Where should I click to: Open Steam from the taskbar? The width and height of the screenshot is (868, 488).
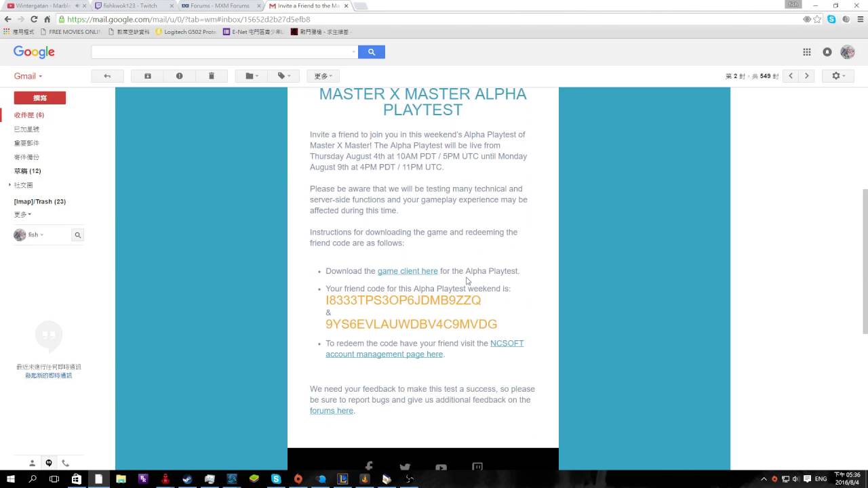point(187,479)
